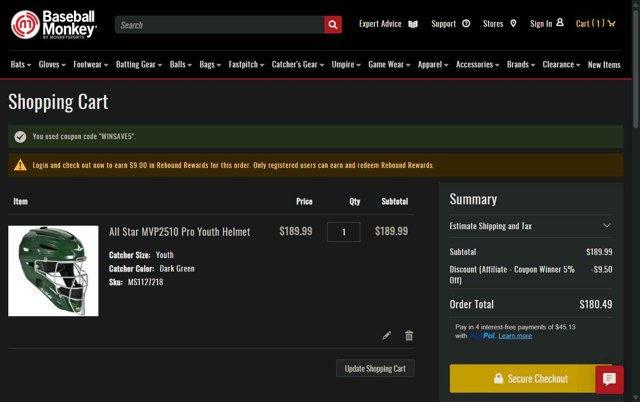Click the discount value -$9.50
Image resolution: width=640 pixels, height=402 pixels.
click(x=602, y=269)
